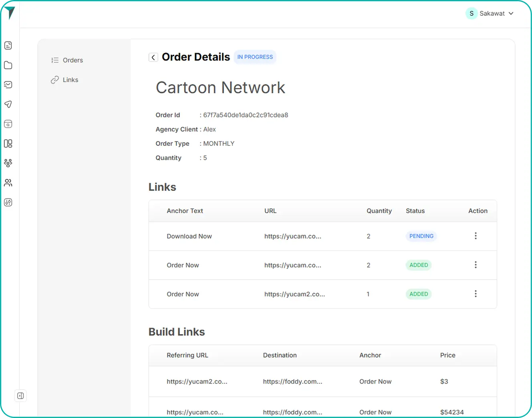The height and width of the screenshot is (418, 532).
Task: Click the Referring URL column header
Action: pyautogui.click(x=187, y=355)
